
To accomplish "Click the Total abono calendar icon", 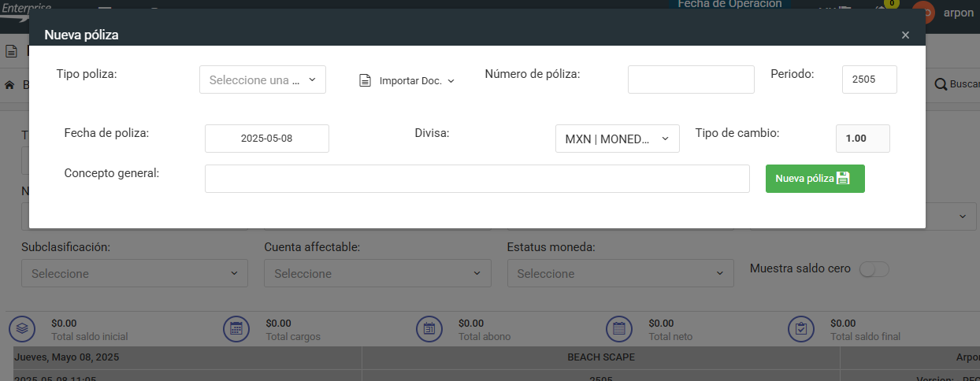I will 429,328.
